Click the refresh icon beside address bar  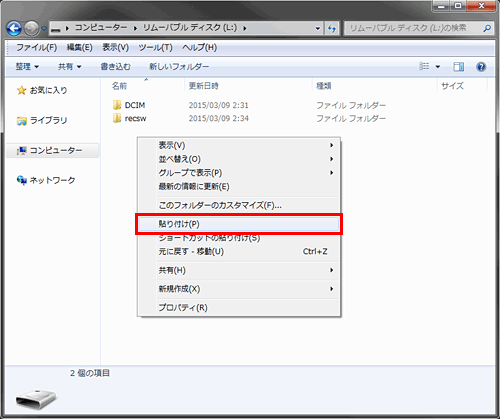(332, 28)
